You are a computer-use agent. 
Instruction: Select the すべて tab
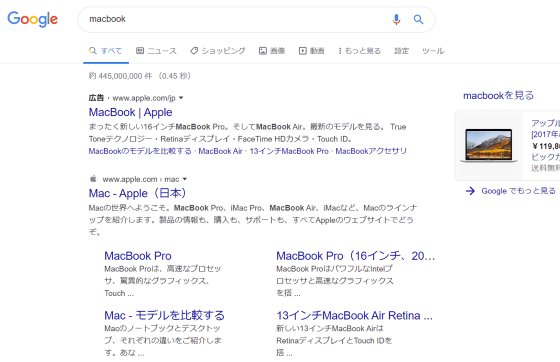coord(106,51)
